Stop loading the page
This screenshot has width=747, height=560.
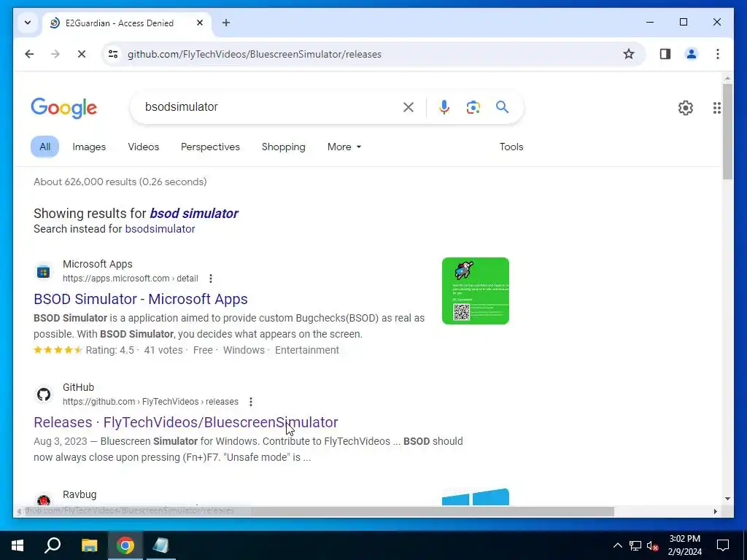click(82, 54)
